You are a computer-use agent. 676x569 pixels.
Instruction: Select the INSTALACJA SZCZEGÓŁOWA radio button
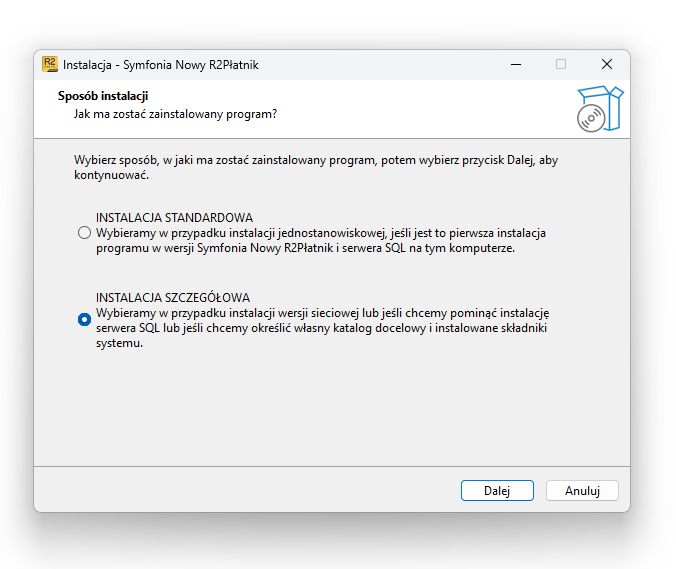84,319
